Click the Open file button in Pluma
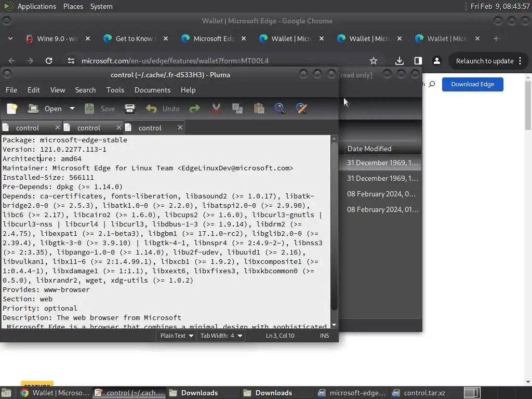 coord(45,109)
